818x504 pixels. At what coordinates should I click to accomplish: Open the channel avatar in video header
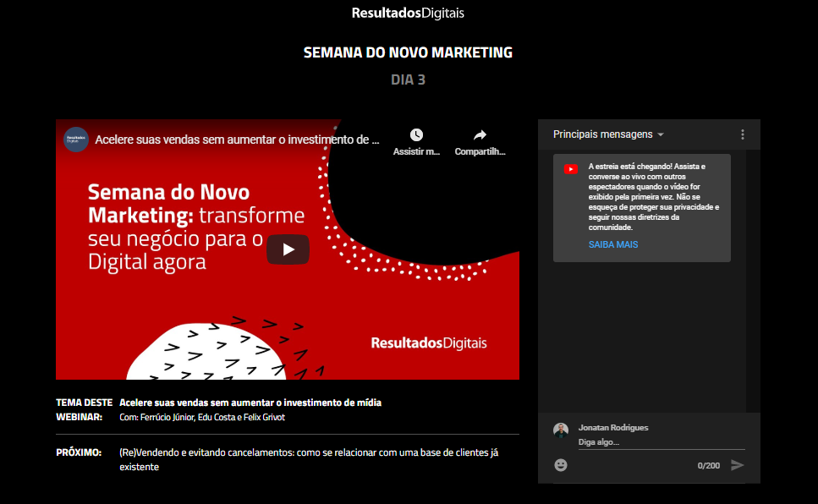pos(75,140)
